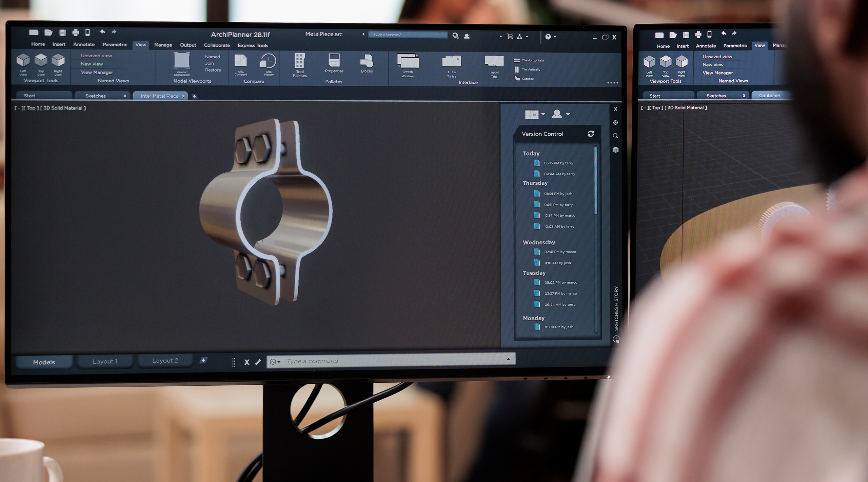
Task: Cascade the open windows
Action: coord(524,79)
